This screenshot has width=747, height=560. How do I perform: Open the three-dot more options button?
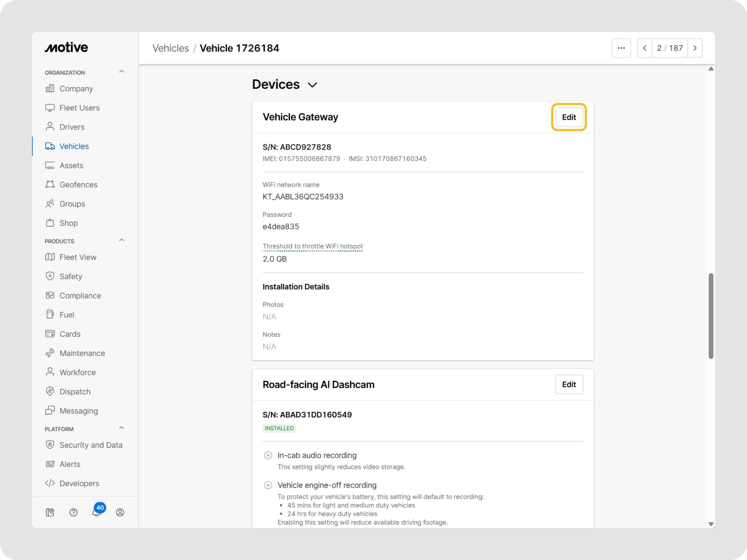621,48
